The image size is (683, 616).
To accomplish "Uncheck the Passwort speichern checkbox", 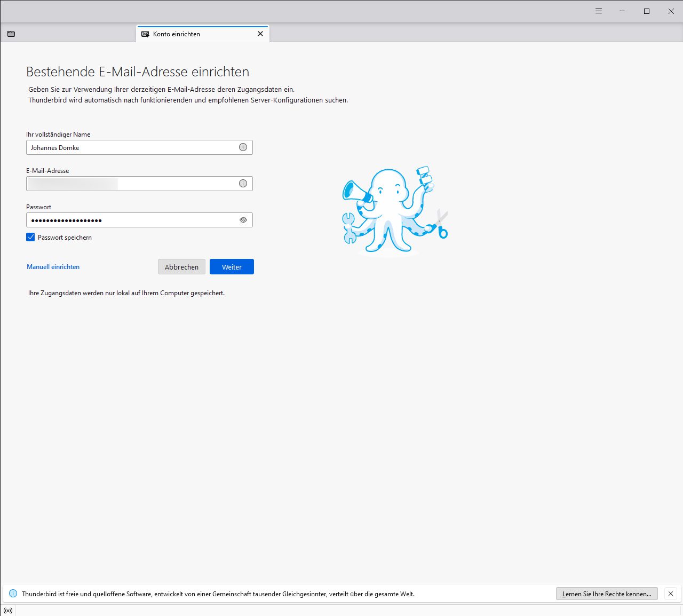I will (x=30, y=238).
